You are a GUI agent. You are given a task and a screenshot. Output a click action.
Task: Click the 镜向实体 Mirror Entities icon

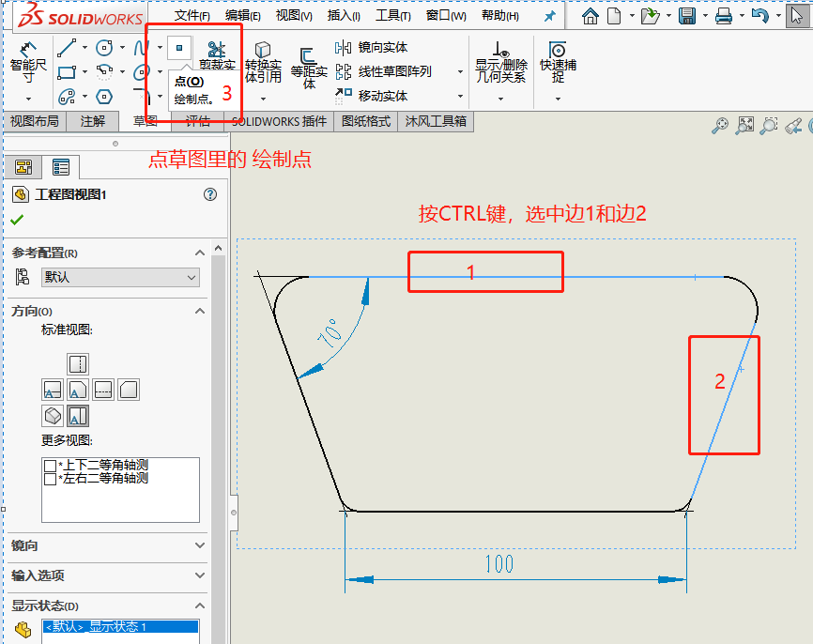tap(342, 47)
